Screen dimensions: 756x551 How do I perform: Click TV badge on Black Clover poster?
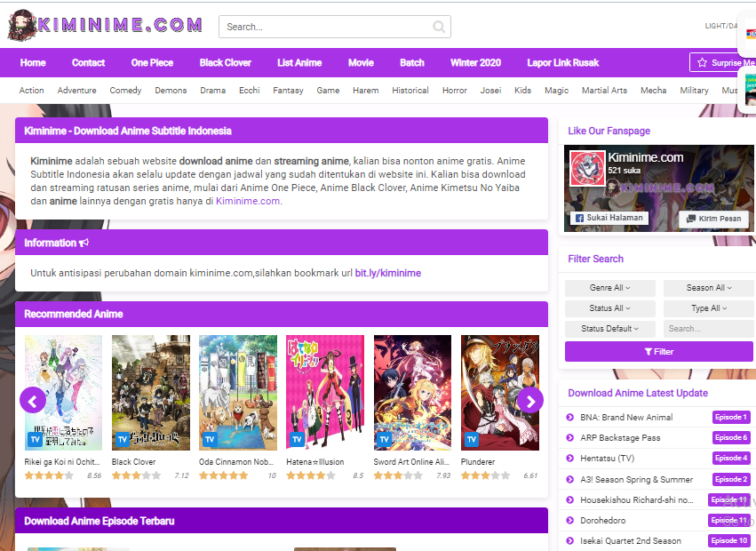123,440
